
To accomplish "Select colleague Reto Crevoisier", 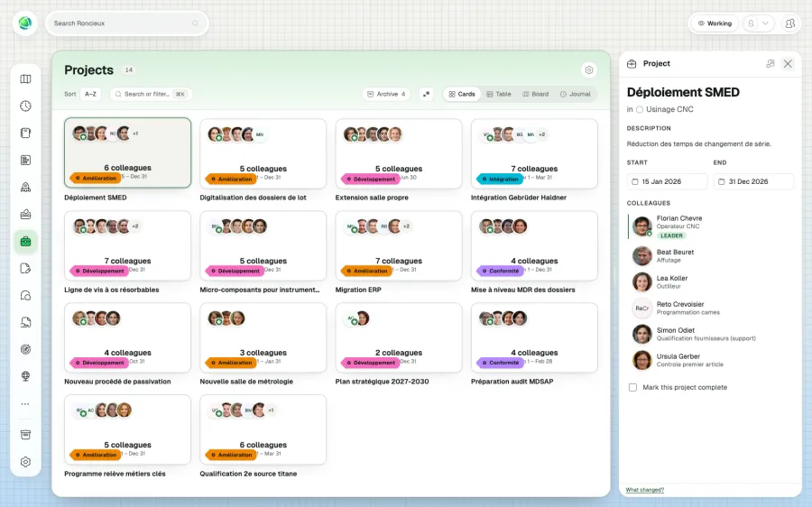I will tap(710, 309).
